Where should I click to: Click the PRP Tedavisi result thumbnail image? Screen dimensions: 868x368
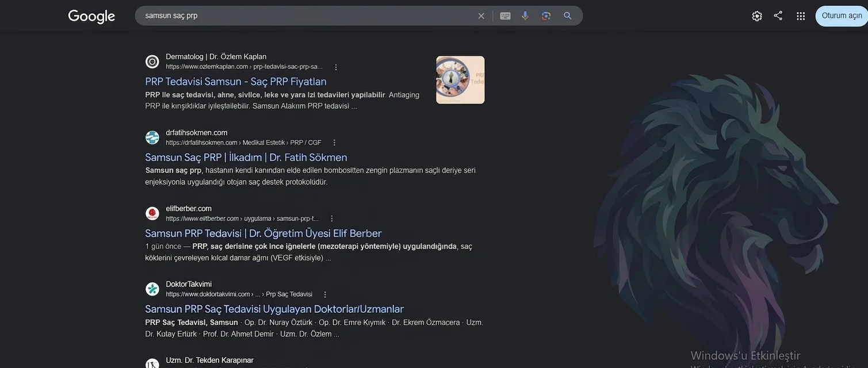coord(460,80)
